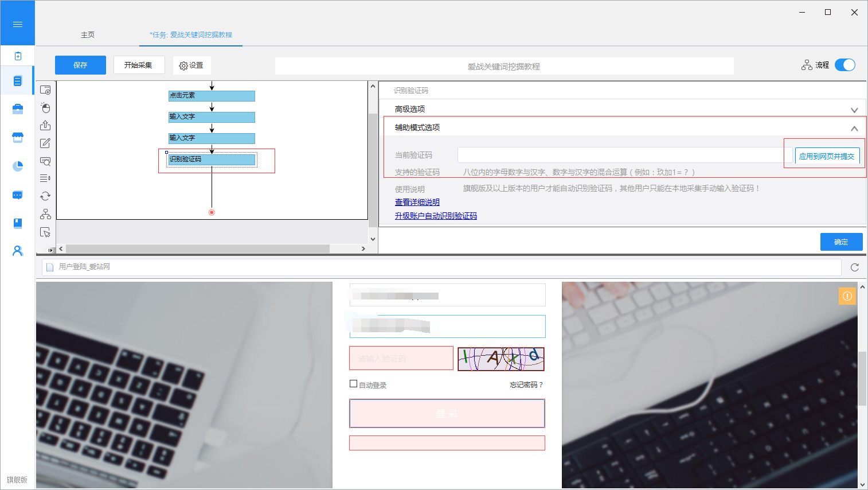
Task: Select the mouse hover cursor tool
Action: 45,232
